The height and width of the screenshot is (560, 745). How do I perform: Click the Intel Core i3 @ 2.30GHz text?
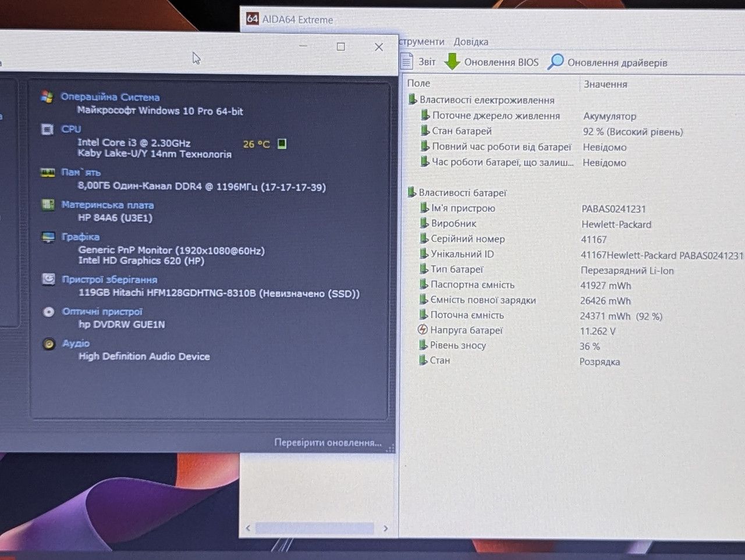pyautogui.click(x=134, y=142)
